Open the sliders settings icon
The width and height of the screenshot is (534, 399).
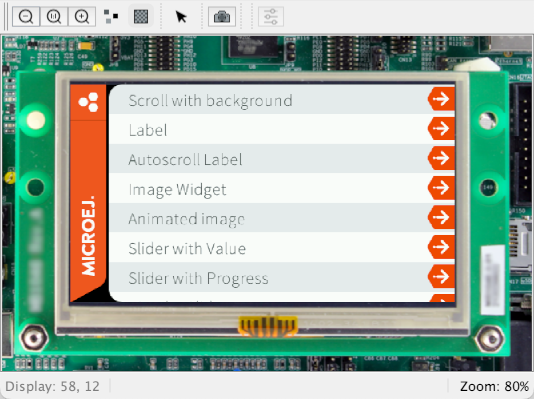pyautogui.click(x=271, y=16)
